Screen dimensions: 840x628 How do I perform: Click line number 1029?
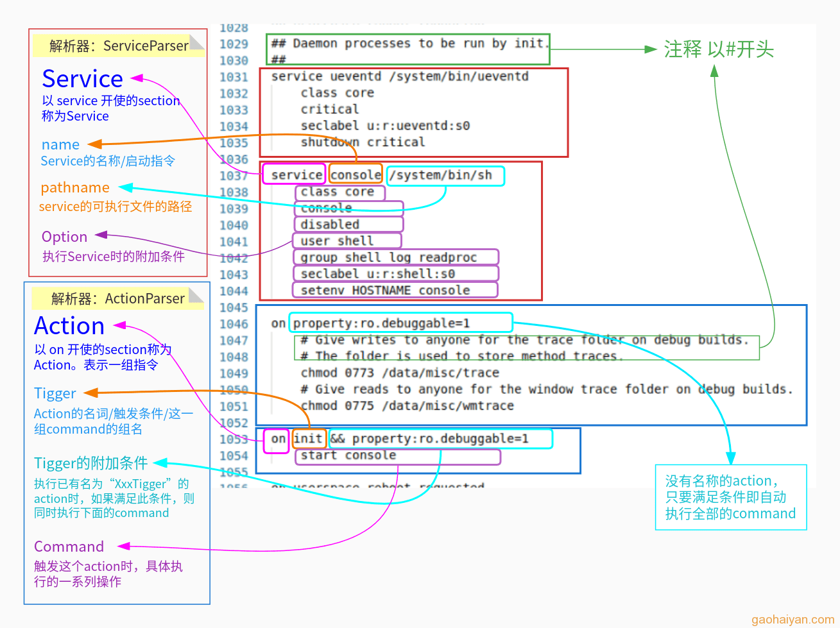234,44
